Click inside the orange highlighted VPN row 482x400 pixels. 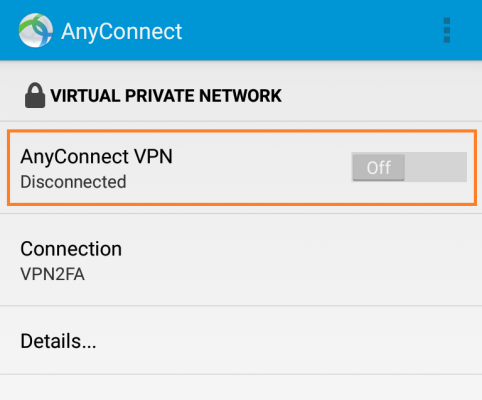[242, 167]
